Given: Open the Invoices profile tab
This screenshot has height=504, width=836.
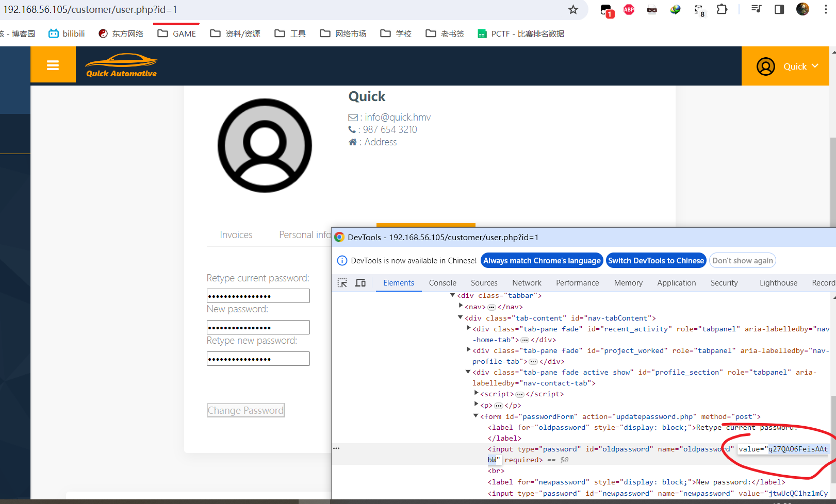Looking at the screenshot, I should point(236,234).
